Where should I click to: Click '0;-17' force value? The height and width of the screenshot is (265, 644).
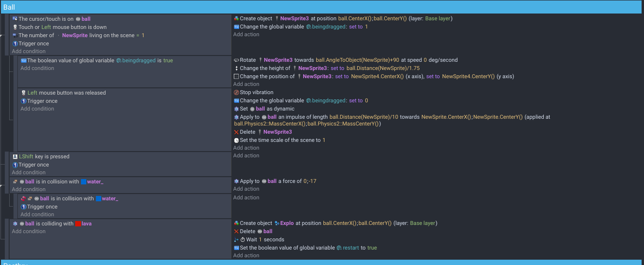click(x=310, y=181)
